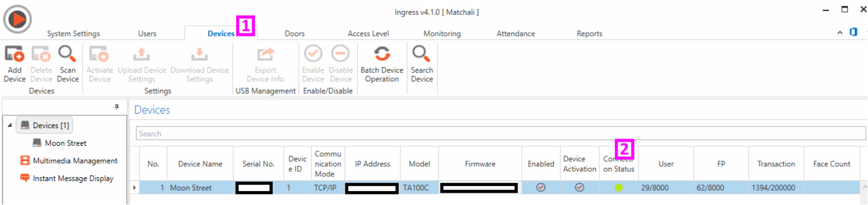Click the pin icon on side panel

pos(117,107)
